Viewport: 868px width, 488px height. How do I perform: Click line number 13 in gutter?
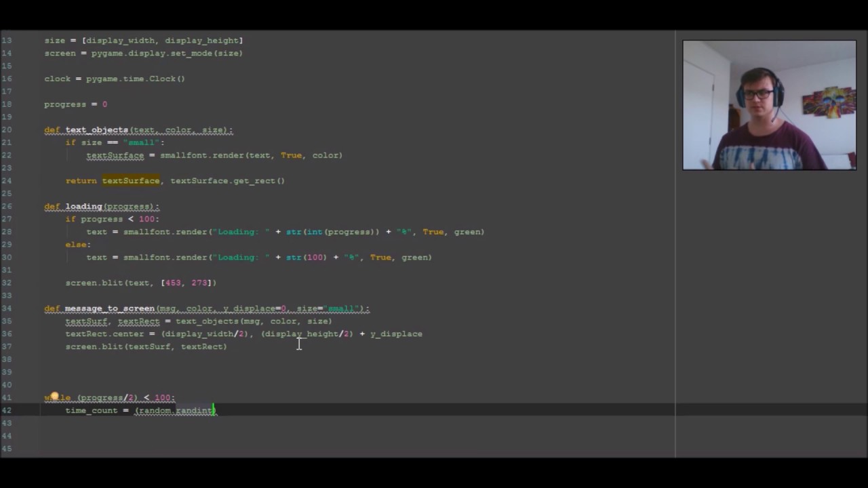[7, 41]
